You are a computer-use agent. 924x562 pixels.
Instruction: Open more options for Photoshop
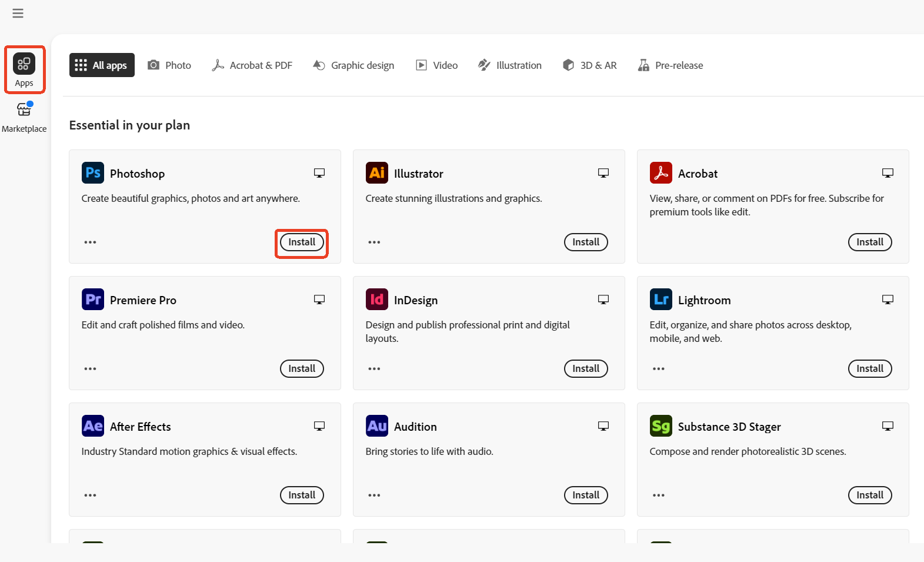coord(90,242)
